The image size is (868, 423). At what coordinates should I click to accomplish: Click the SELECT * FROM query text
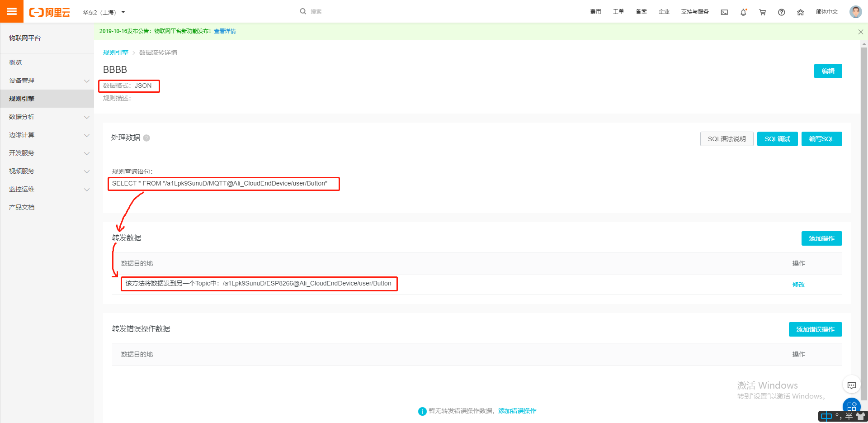click(220, 183)
